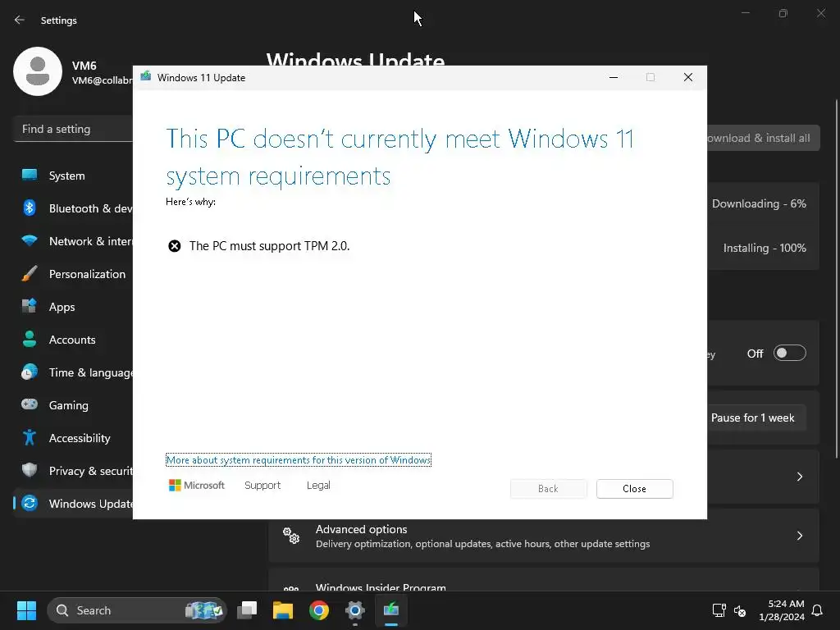
Task: Open the Legal link in dialog
Action: 318,486
